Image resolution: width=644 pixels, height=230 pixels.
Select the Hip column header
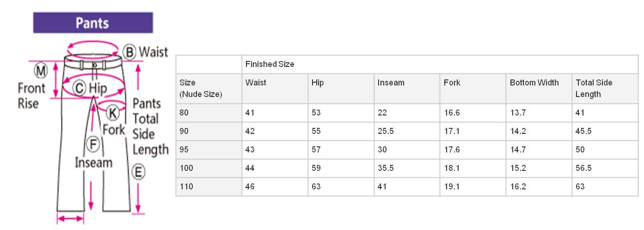[341, 89]
